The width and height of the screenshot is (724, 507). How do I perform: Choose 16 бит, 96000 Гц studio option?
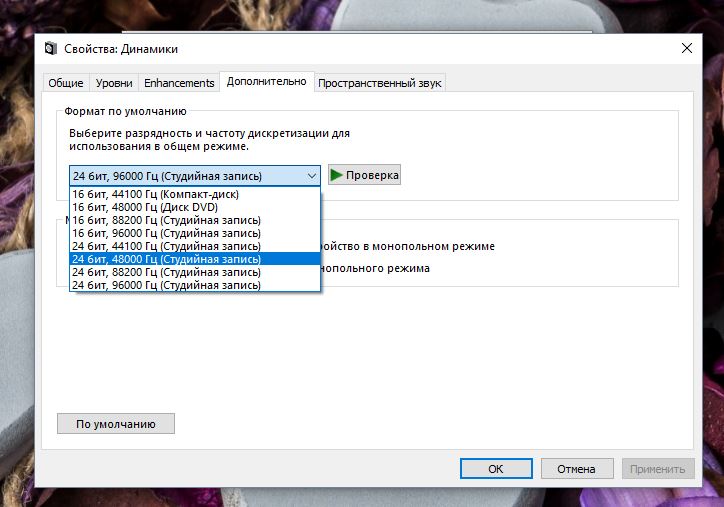click(166, 233)
